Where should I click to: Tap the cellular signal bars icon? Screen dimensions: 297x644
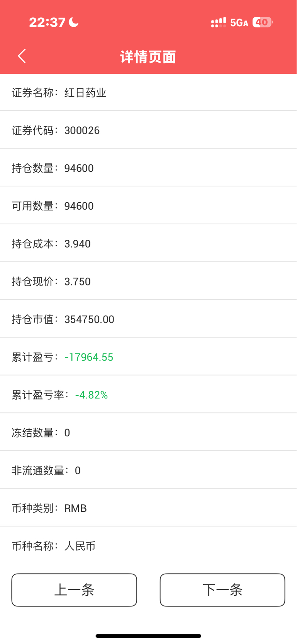click(x=219, y=22)
